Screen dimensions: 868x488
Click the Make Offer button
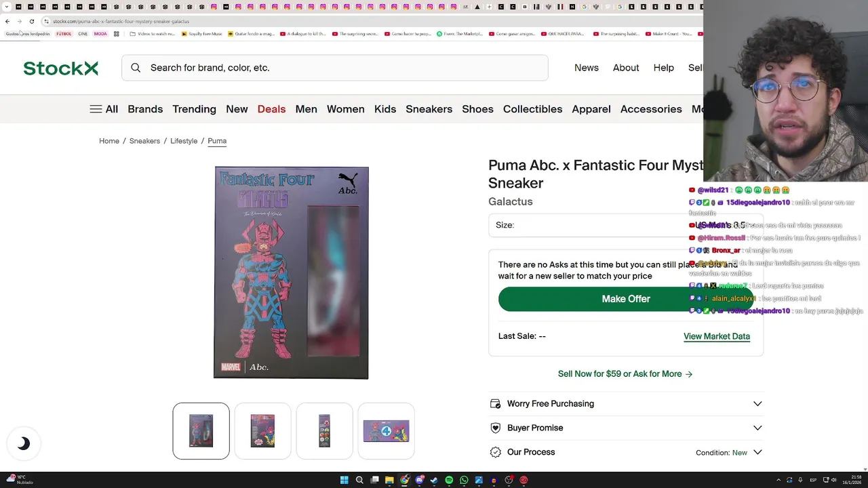626,299
